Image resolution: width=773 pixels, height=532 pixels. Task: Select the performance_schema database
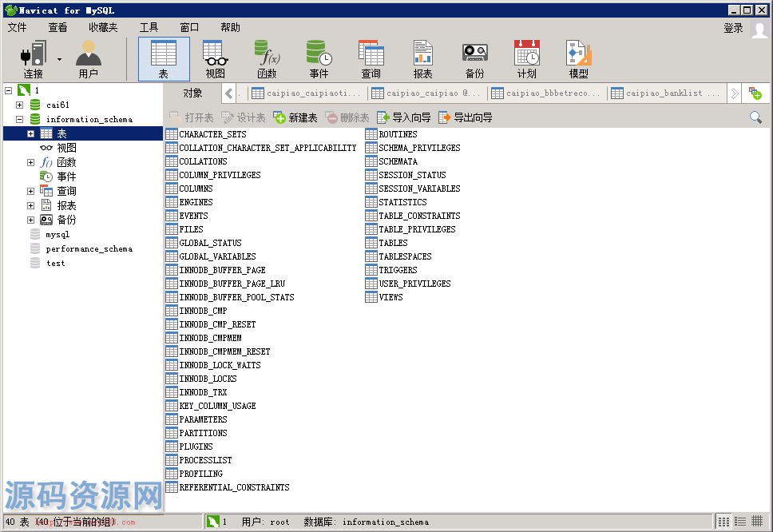click(x=89, y=249)
